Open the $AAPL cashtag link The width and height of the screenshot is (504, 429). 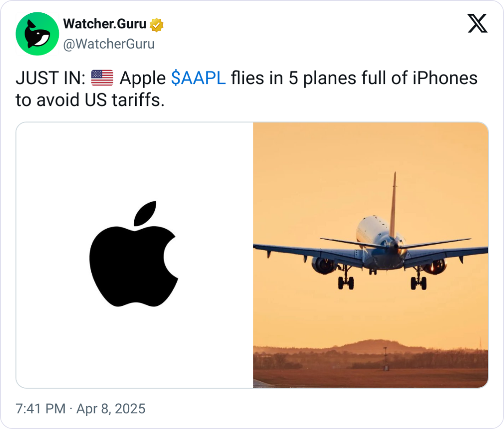198,78
